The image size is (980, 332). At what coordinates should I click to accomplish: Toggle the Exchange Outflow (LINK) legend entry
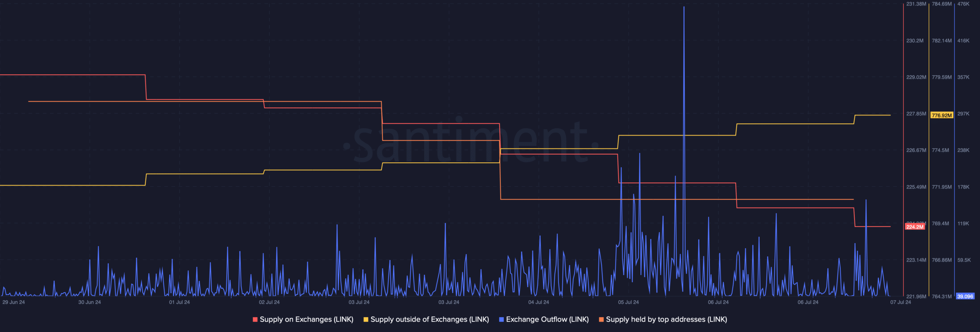click(544, 319)
